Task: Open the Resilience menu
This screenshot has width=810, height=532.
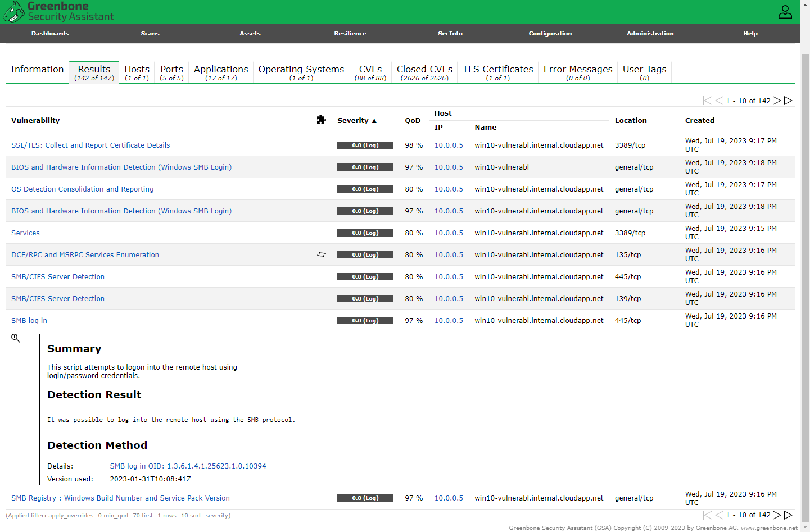Action: pyautogui.click(x=350, y=34)
